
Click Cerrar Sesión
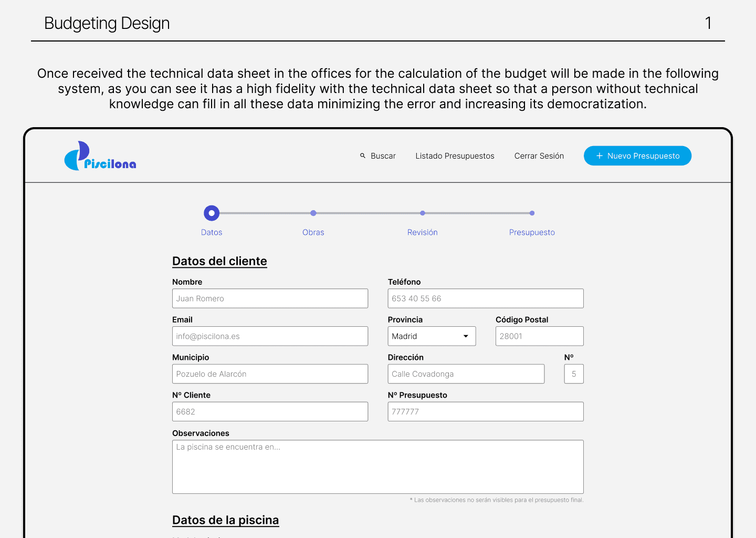pyautogui.click(x=539, y=156)
